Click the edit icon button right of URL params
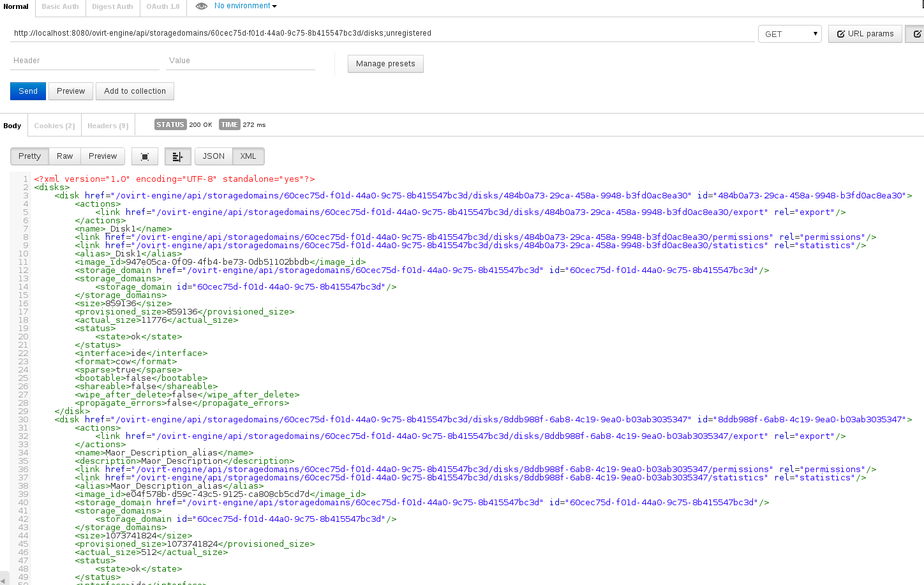 [916, 34]
